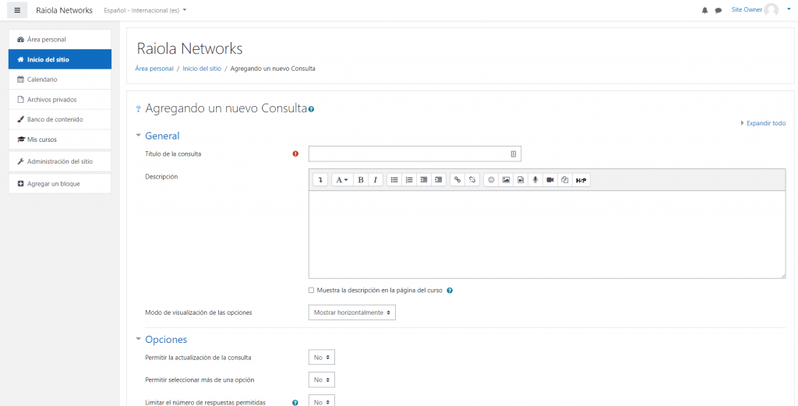Open Calendario from the sidebar

[60, 79]
